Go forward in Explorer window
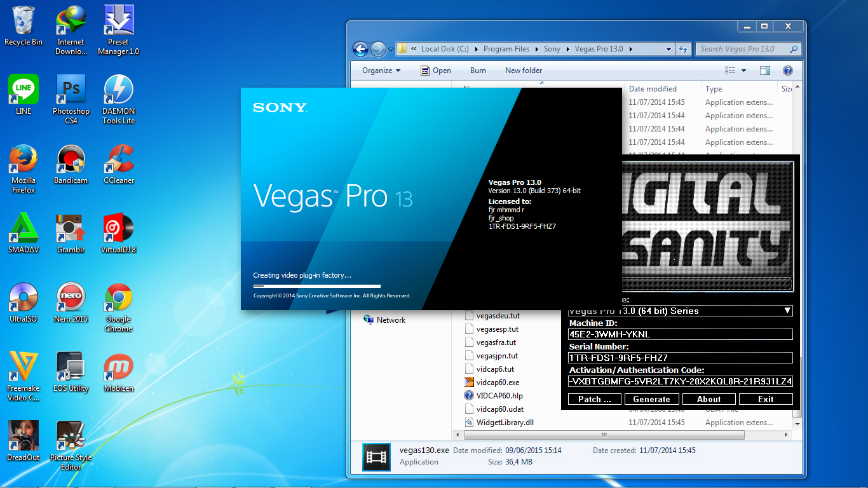 tap(378, 49)
